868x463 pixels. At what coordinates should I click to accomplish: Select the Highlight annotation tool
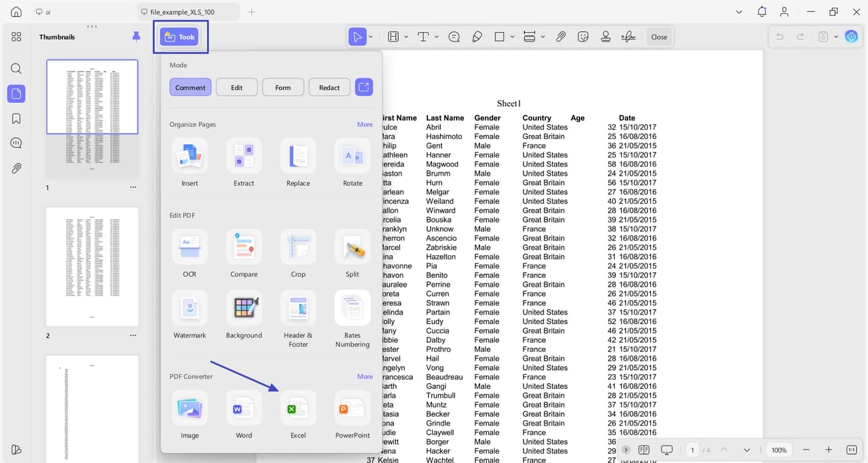click(392, 37)
